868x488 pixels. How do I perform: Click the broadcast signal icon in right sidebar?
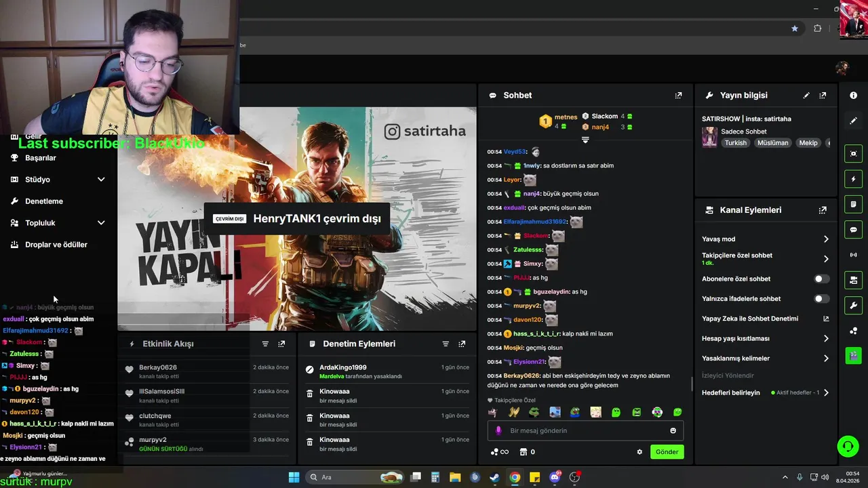coord(853,255)
